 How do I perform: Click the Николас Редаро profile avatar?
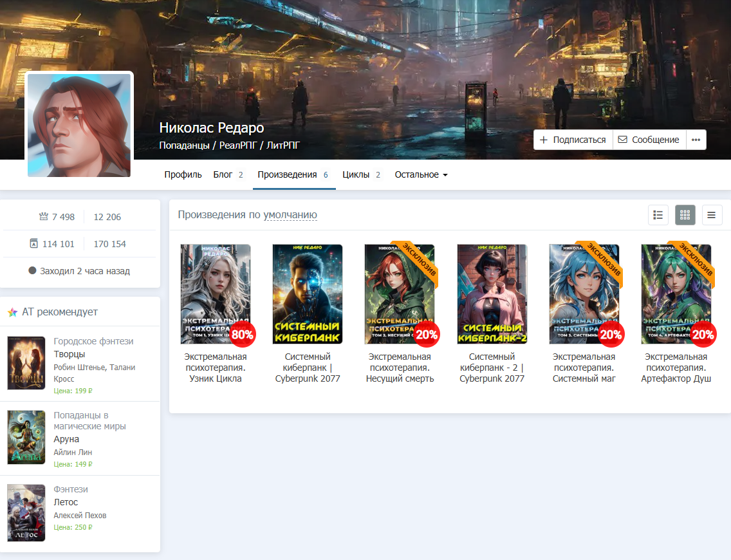click(x=79, y=125)
